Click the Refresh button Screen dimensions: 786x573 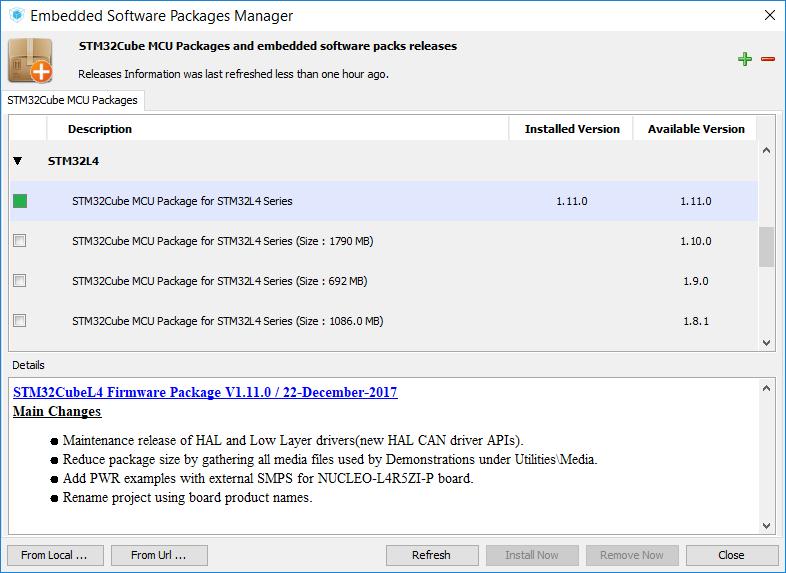coord(432,555)
